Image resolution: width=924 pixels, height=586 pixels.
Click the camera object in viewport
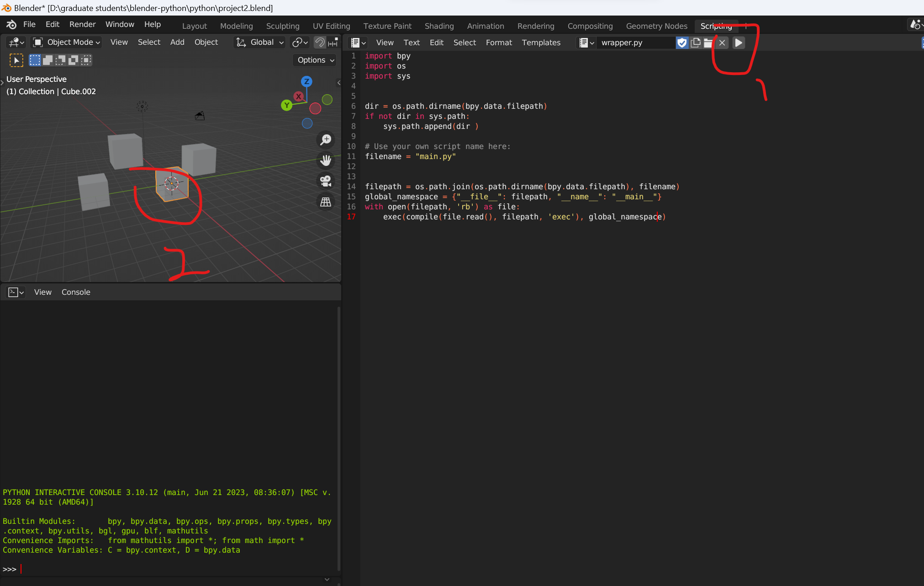(200, 116)
